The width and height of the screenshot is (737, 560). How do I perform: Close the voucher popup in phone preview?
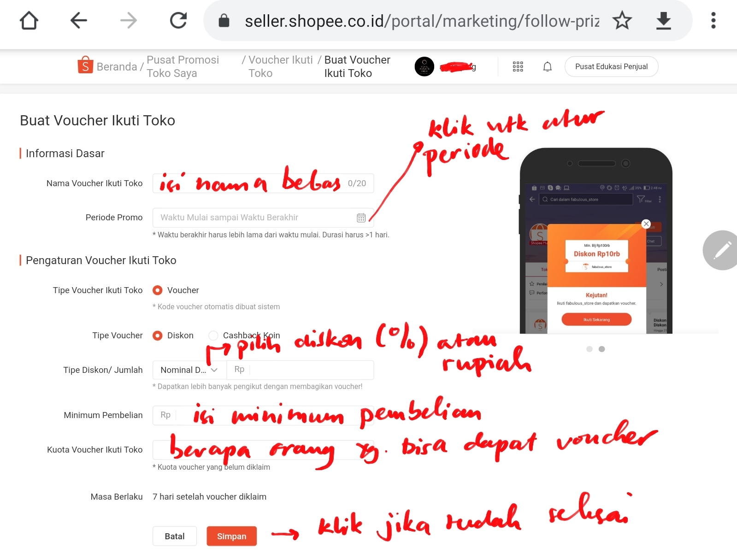click(x=646, y=224)
